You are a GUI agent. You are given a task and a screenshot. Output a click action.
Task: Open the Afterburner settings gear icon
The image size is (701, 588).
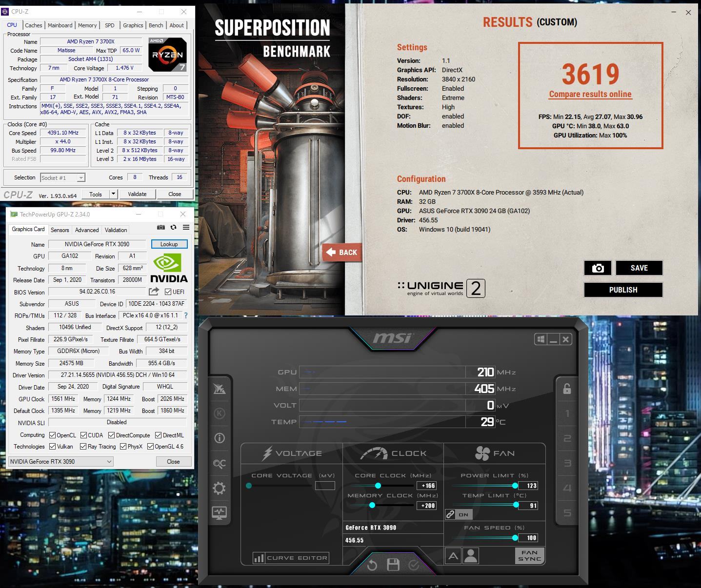(x=220, y=488)
